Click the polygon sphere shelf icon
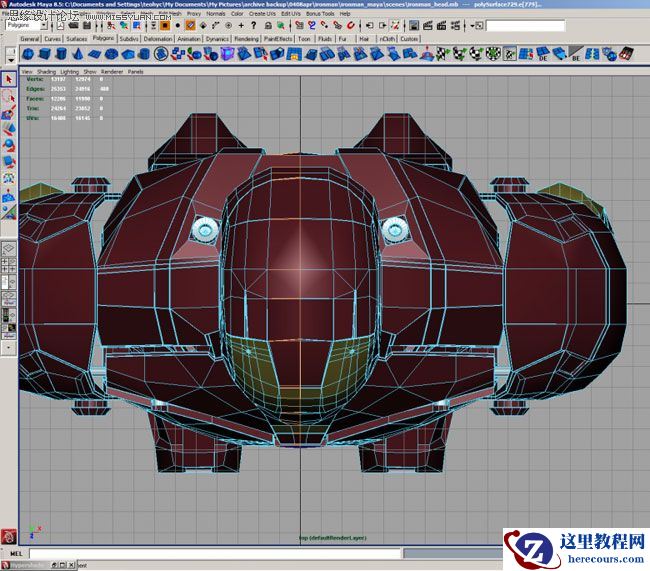Viewport: 650px width, 571px height. (28, 54)
